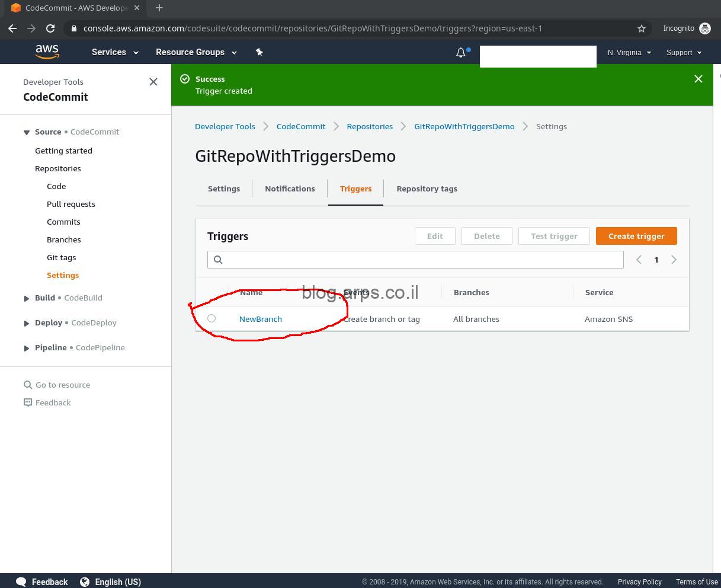This screenshot has height=588, width=721.
Task: Select the Triggers tab
Action: tap(355, 188)
